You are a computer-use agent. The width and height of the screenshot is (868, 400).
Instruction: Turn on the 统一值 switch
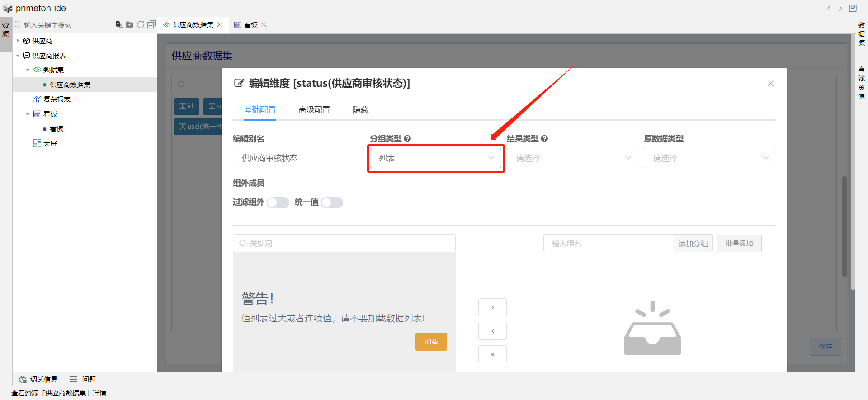click(332, 202)
